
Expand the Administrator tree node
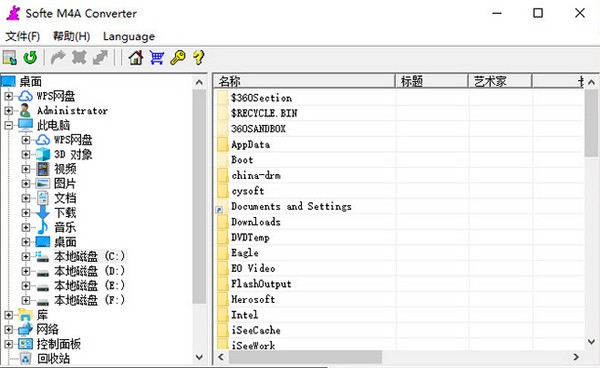pyautogui.click(x=8, y=111)
